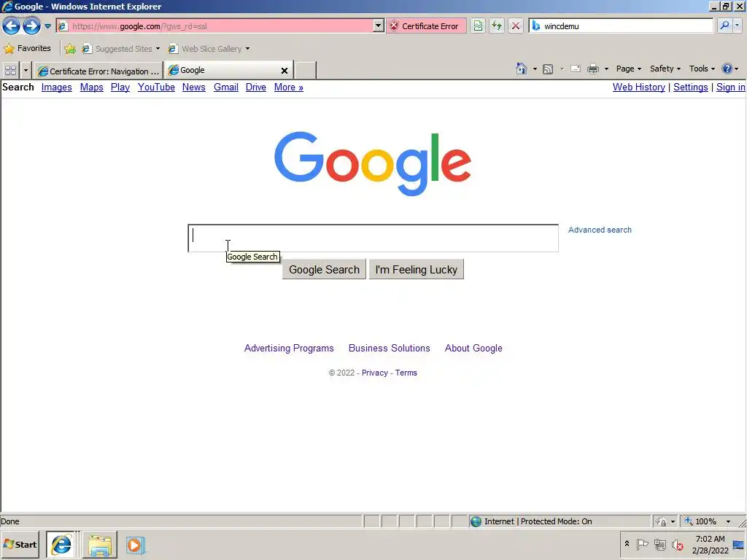
Task: Open Business Solutions link
Action: [x=390, y=348]
